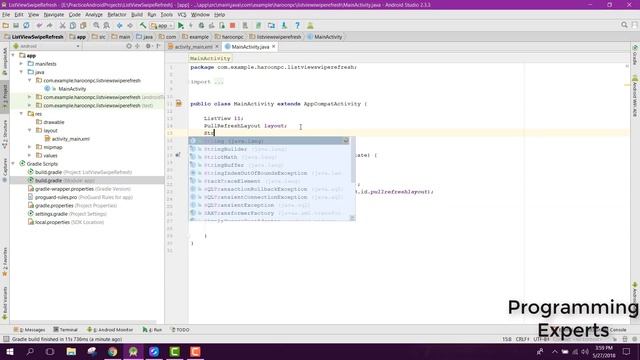Click the class gutter icon beside MainActivity declaration

[179, 104]
